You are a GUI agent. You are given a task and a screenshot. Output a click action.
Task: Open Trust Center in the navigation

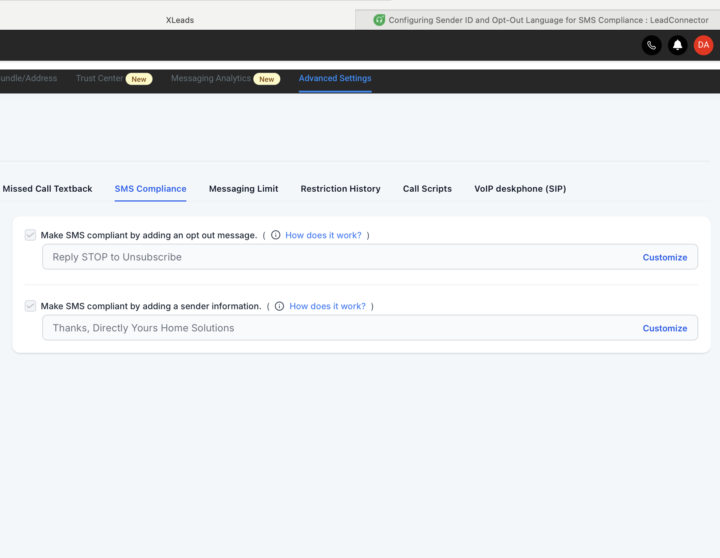pos(100,79)
